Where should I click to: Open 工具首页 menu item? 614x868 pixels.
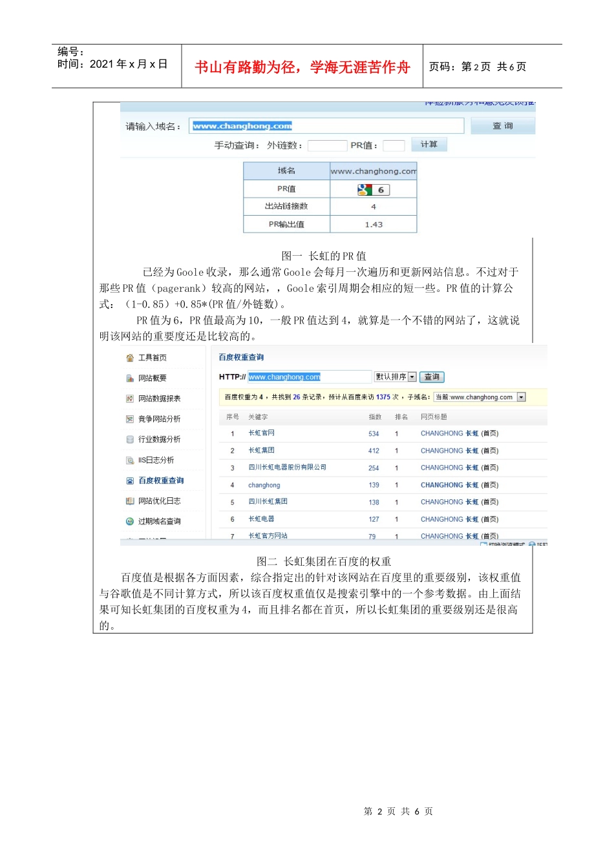(153, 358)
